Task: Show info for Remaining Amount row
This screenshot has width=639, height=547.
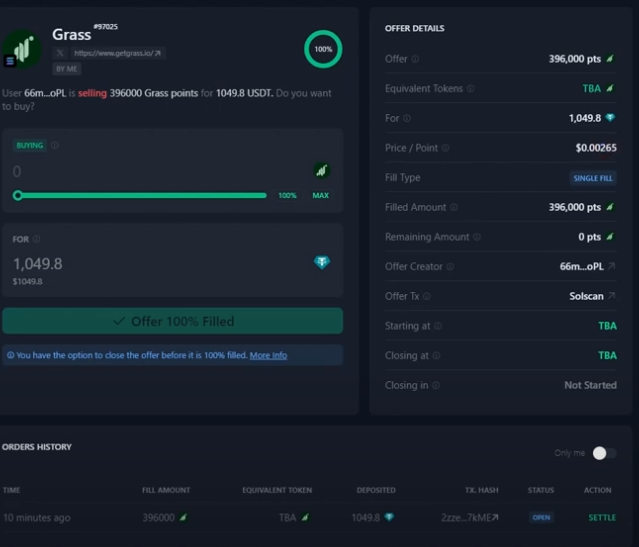Action: (477, 237)
